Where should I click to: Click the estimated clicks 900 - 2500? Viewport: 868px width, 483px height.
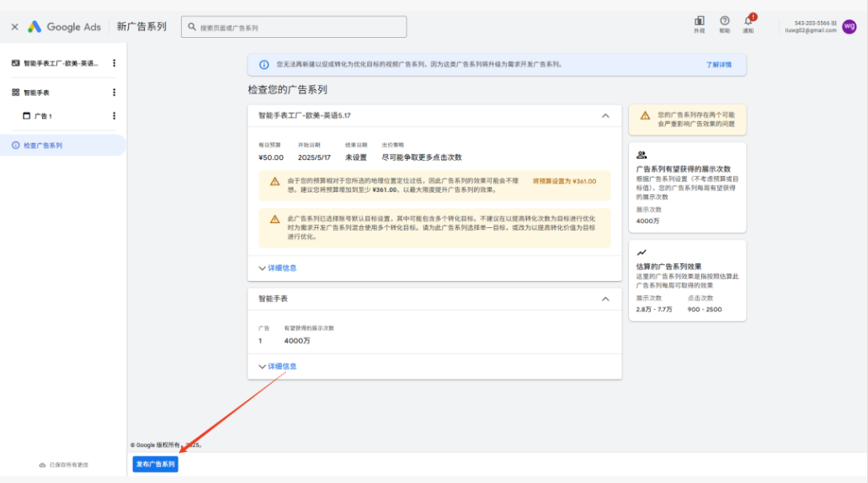tap(705, 310)
